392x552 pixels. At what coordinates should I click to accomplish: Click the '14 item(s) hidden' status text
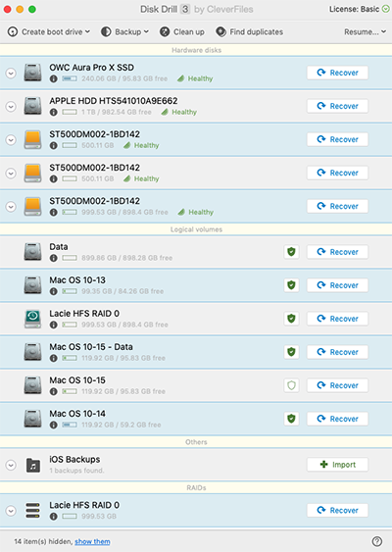click(x=43, y=541)
